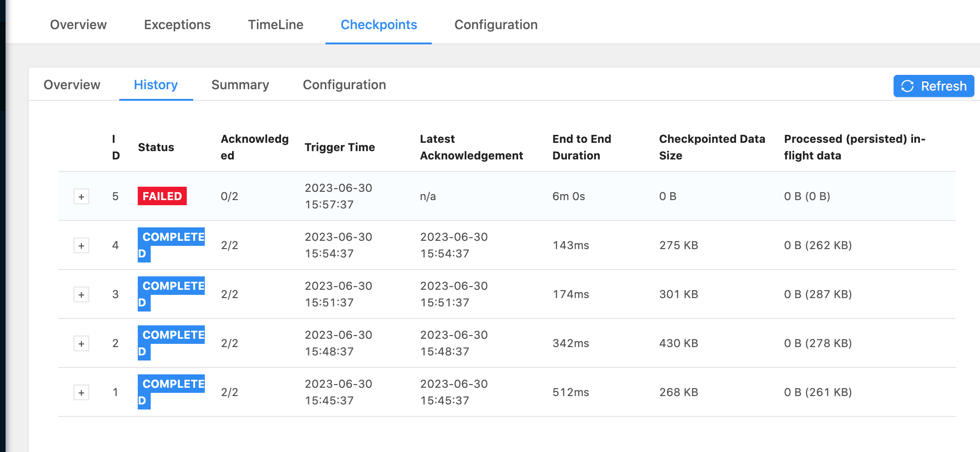Select the History sub-tab

(156, 85)
